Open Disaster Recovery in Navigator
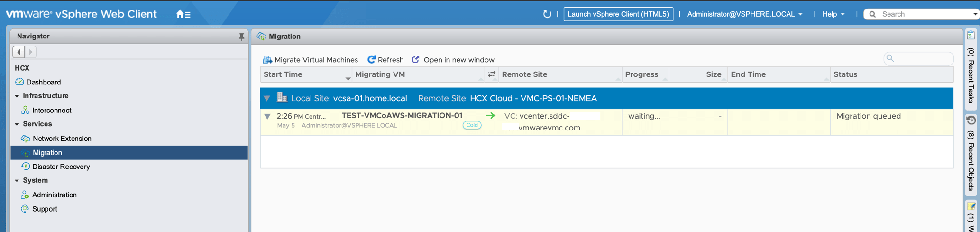 coord(61,167)
